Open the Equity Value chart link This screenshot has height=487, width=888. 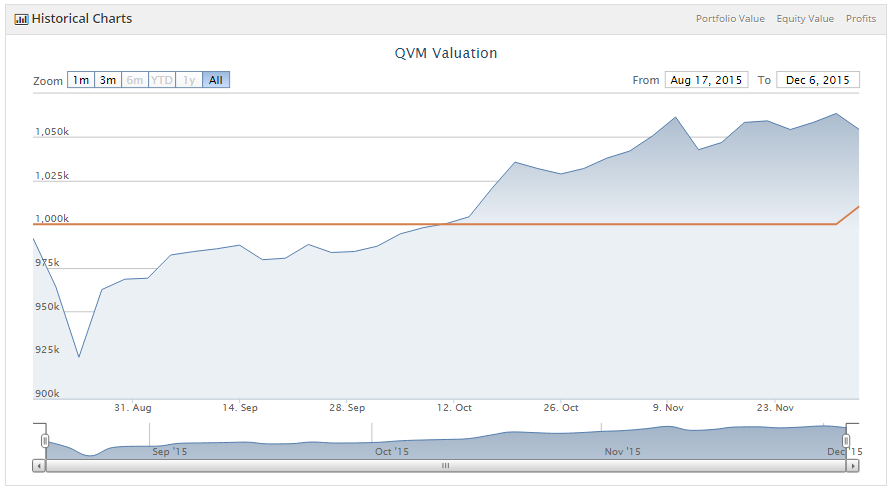805,19
